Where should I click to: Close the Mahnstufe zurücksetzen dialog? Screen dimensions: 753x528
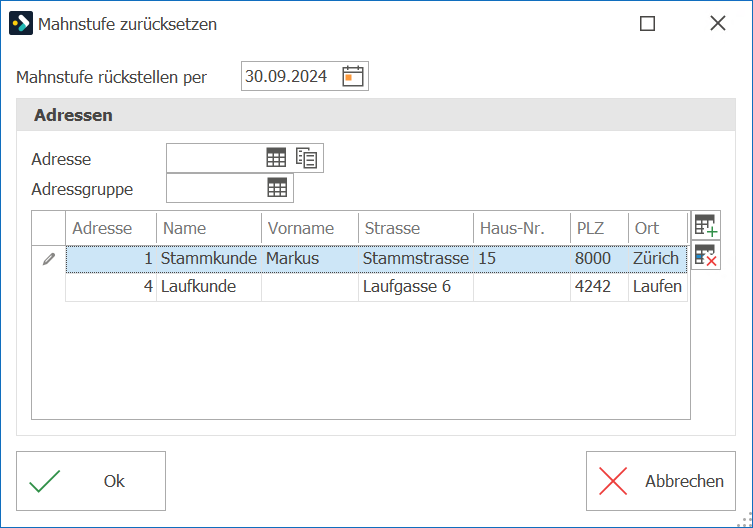point(717,23)
